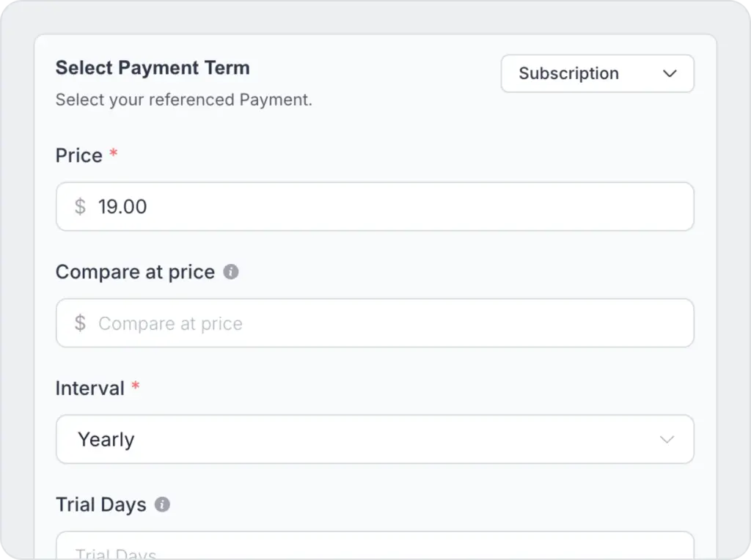Click the dollar sign in Compare at price field
751x560 pixels.
[80, 323]
